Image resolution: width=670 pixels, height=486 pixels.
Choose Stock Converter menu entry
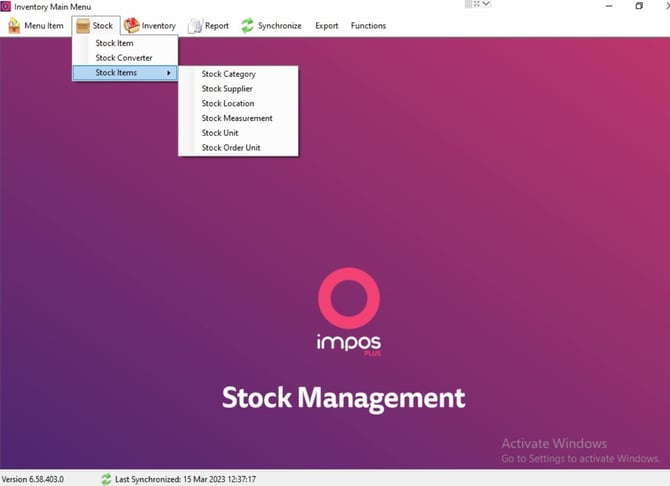point(125,58)
